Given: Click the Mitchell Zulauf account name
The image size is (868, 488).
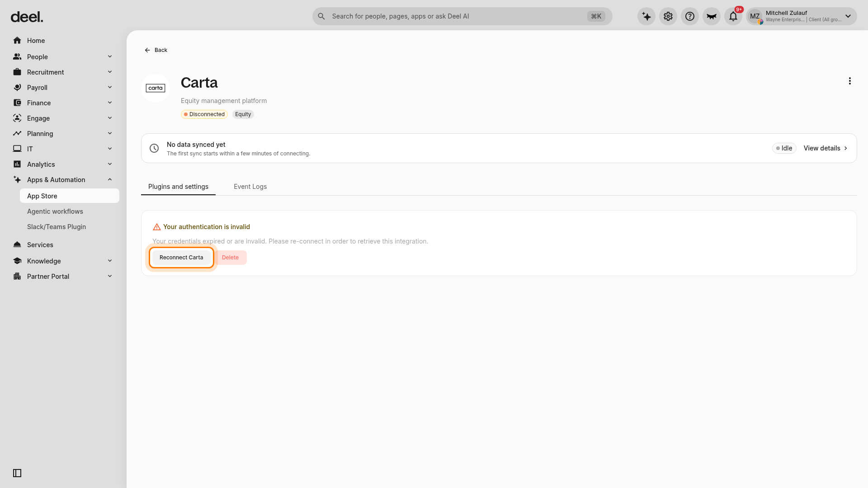Looking at the screenshot, I should click(x=786, y=13).
